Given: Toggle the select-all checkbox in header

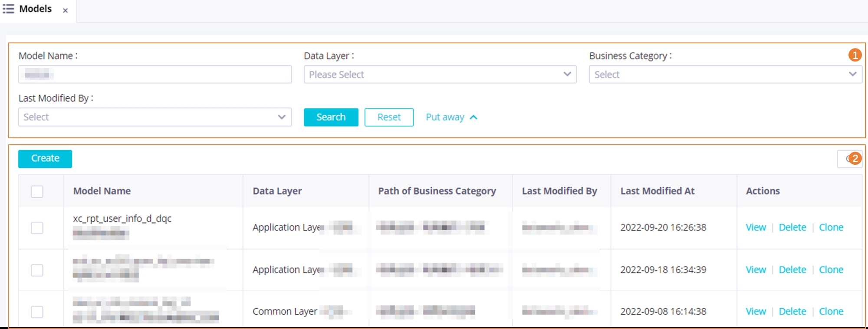Looking at the screenshot, I should [37, 191].
